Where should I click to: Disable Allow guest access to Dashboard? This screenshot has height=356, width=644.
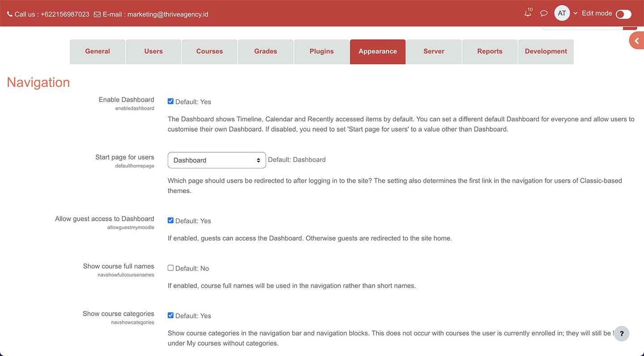tap(170, 220)
